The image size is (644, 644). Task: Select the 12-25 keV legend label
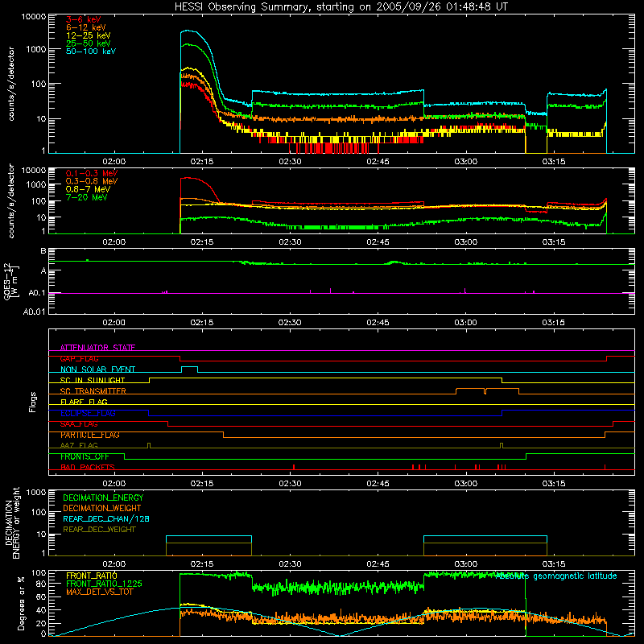tap(89, 35)
